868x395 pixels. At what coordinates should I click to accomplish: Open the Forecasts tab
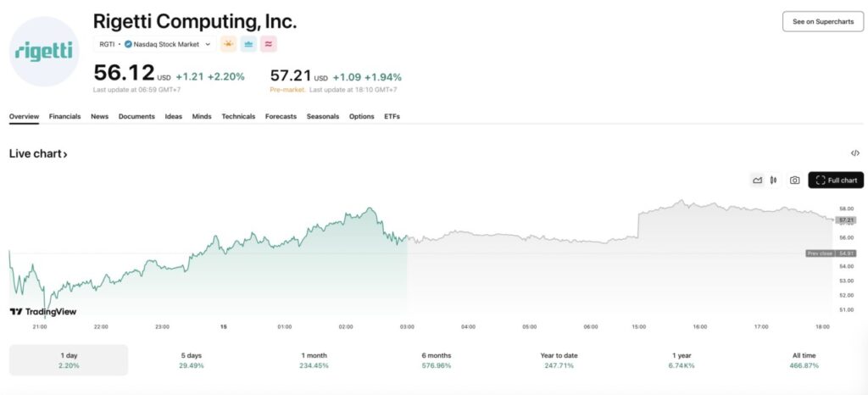[281, 116]
